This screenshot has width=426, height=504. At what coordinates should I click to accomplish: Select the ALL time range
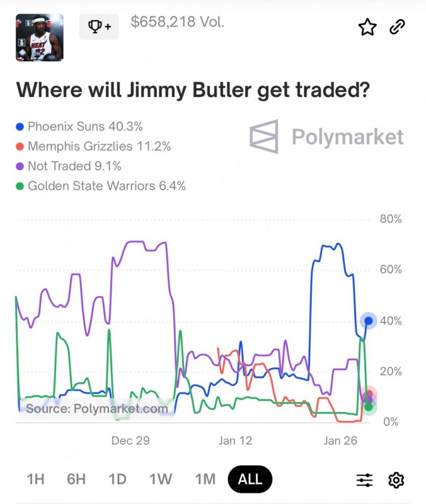click(x=250, y=479)
